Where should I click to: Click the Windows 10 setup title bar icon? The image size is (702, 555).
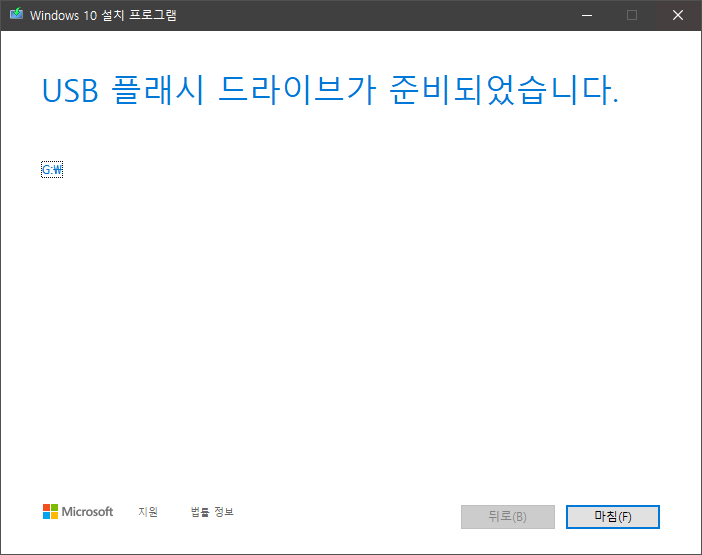pyautogui.click(x=17, y=14)
